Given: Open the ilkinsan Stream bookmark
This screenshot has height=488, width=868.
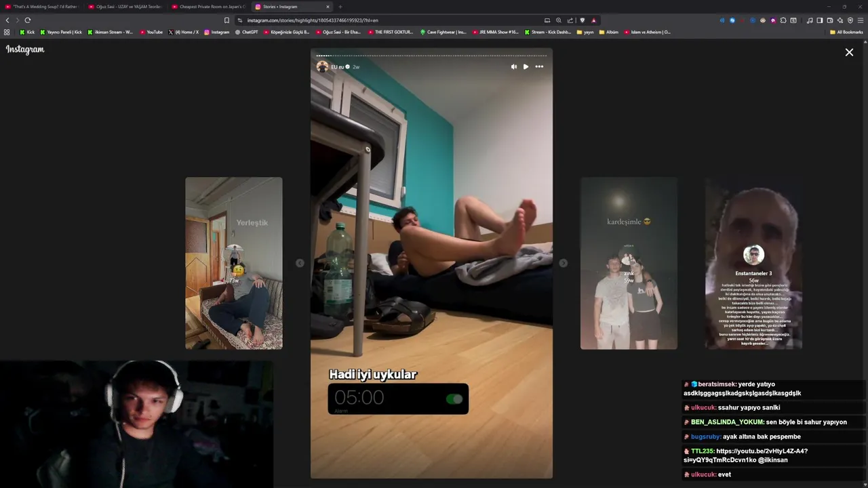Looking at the screenshot, I should coord(111,32).
